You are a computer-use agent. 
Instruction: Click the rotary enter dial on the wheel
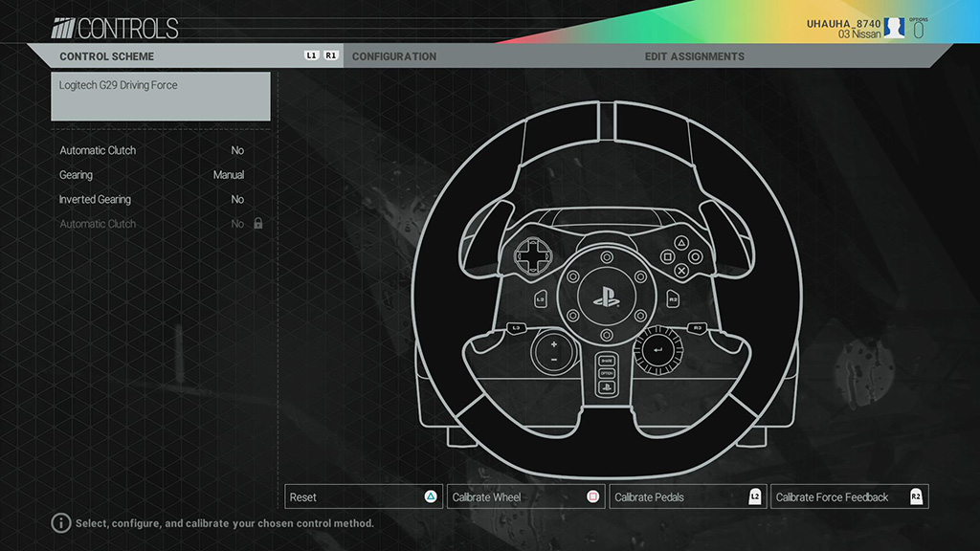[x=658, y=350]
